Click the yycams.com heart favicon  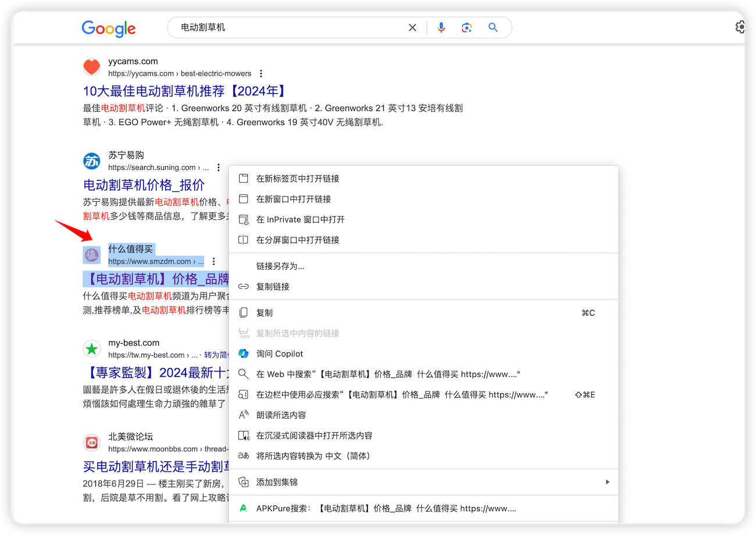click(x=91, y=67)
